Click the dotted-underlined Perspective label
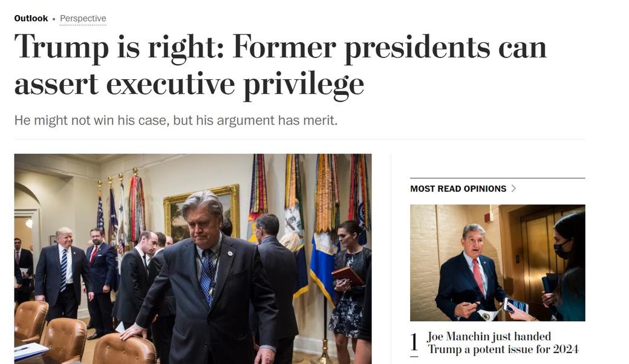The height and width of the screenshot is (364, 629). pyautogui.click(x=83, y=19)
